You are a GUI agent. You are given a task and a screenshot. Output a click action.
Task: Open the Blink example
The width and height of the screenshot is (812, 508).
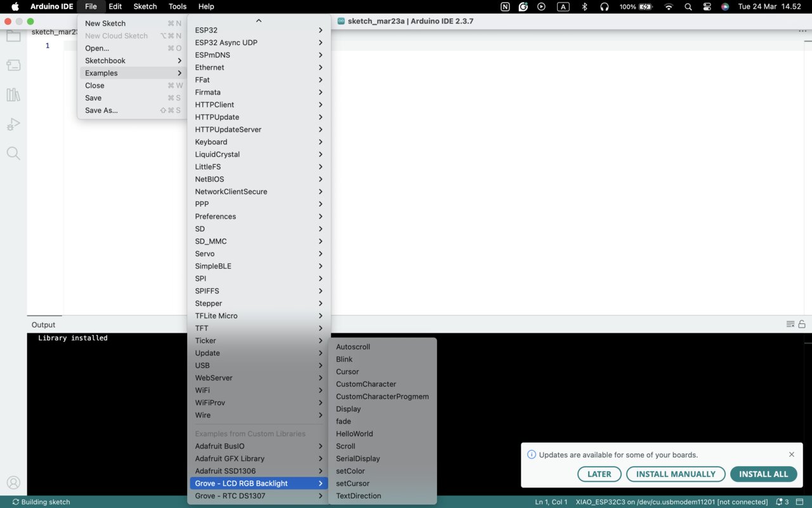coord(383,359)
